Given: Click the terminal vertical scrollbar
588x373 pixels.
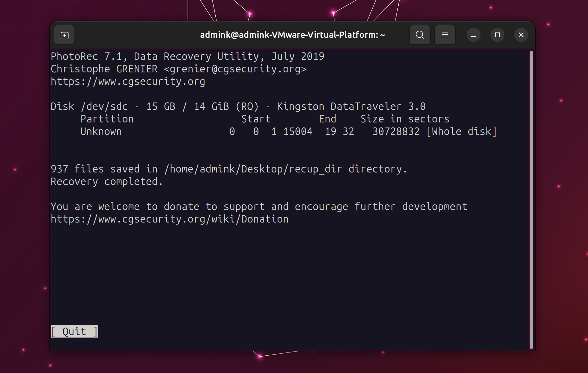Looking at the screenshot, I should (x=531, y=200).
